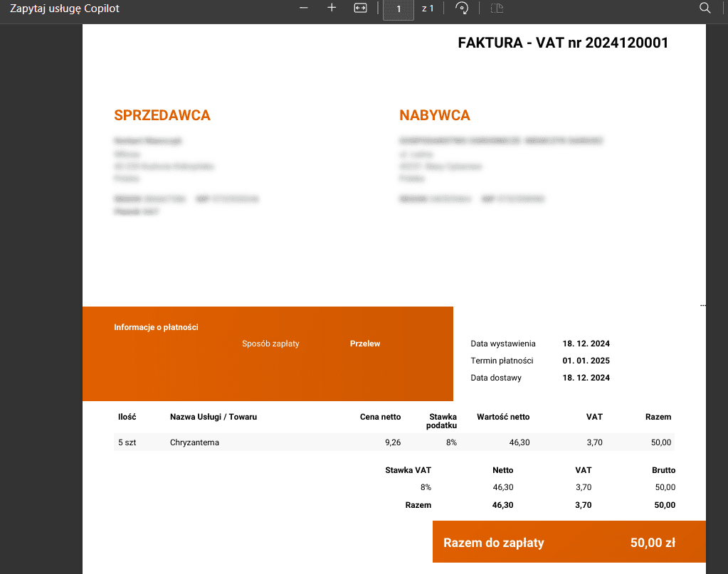Select the Przelew payment method text
Screen dimensions: 728x574
365,344
